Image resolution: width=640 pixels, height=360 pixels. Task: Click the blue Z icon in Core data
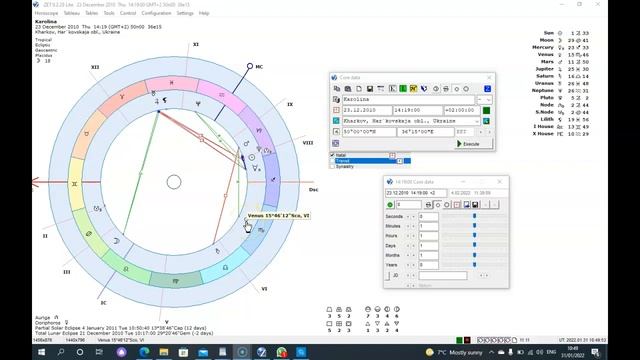(487, 89)
